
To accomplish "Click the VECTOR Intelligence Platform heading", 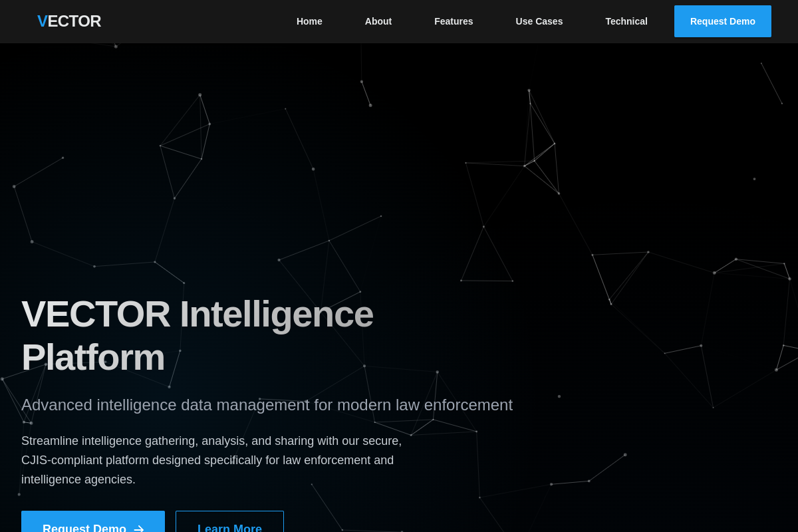I will point(198,335).
